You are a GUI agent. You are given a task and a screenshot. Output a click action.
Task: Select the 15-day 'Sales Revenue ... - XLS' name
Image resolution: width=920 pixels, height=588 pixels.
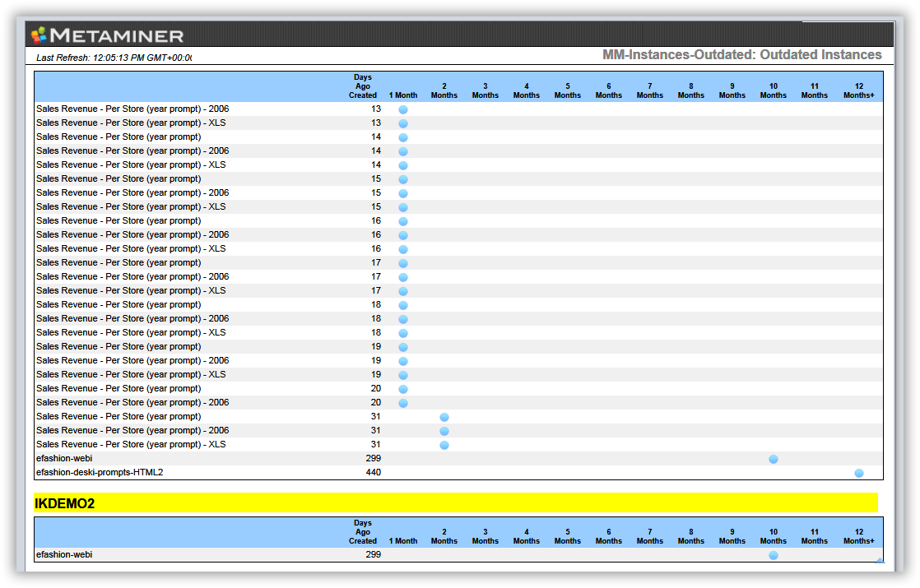[131, 207]
